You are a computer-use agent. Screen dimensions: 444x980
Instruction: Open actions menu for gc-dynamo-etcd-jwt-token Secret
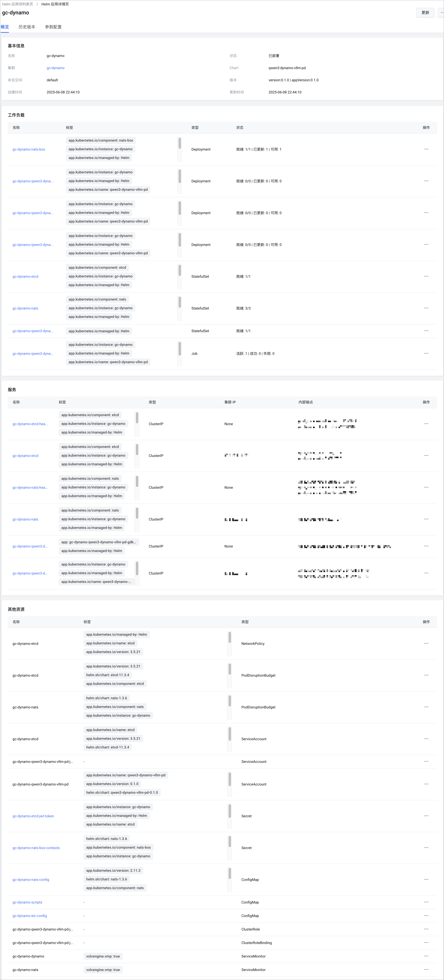tap(426, 816)
